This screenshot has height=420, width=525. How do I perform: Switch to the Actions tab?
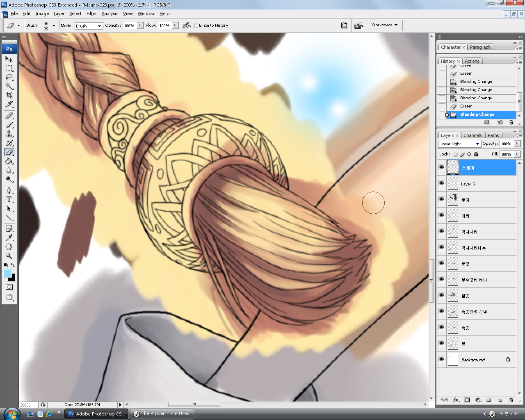[472, 61]
